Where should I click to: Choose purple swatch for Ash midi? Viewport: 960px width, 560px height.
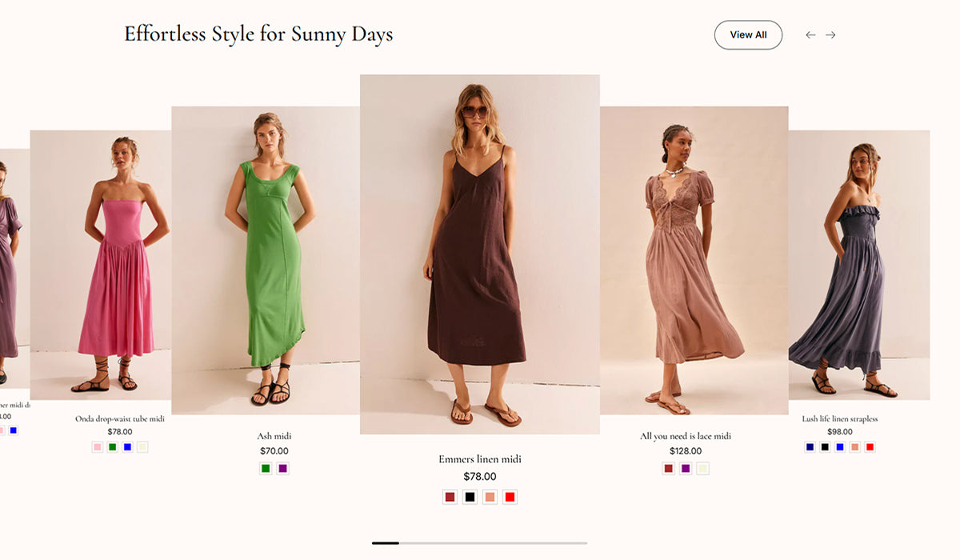pyautogui.click(x=282, y=469)
